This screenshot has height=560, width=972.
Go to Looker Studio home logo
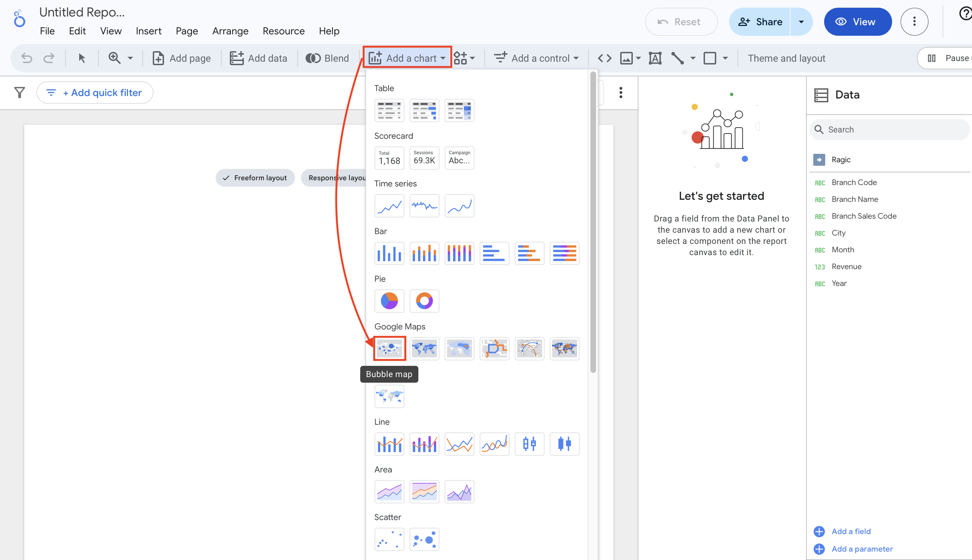point(19,19)
